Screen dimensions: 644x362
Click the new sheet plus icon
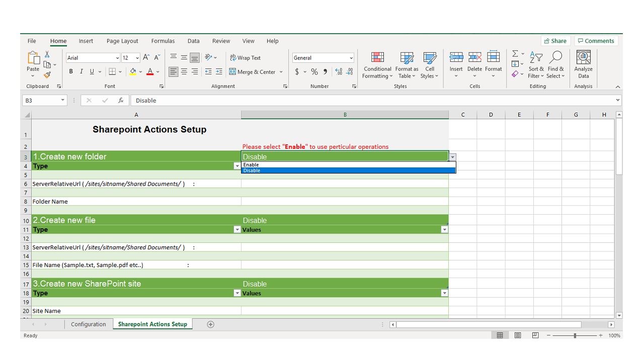(211, 324)
